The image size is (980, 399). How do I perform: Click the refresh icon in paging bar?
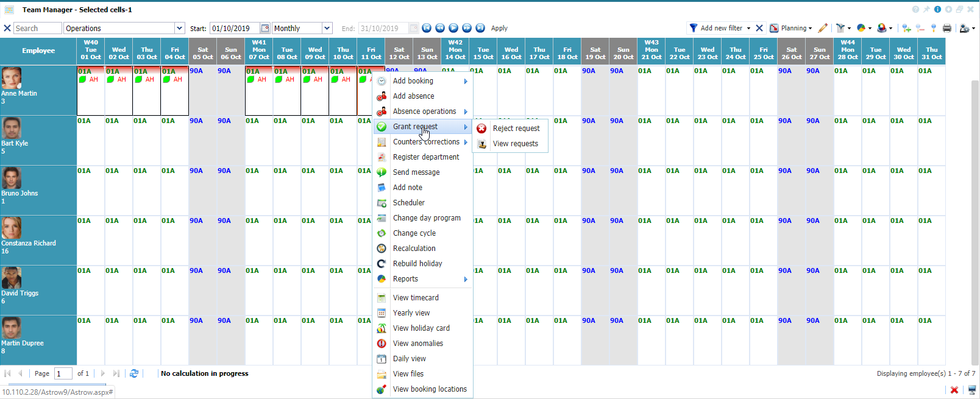click(134, 373)
